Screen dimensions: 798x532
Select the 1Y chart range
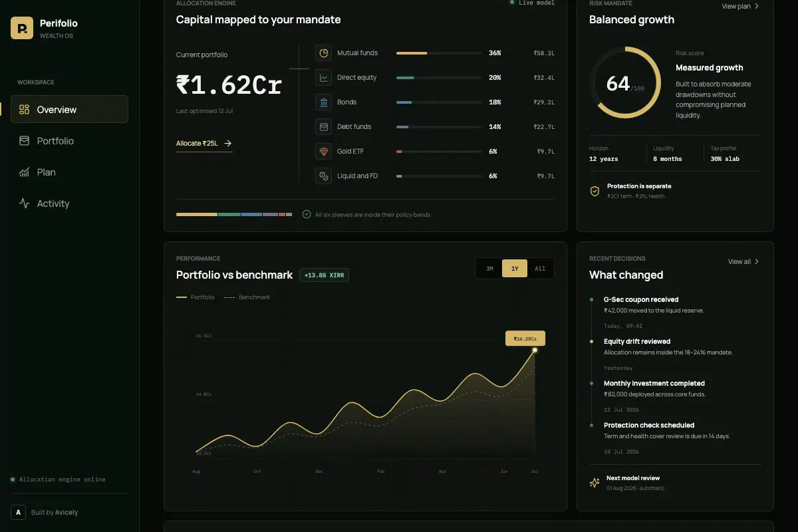[515, 269]
